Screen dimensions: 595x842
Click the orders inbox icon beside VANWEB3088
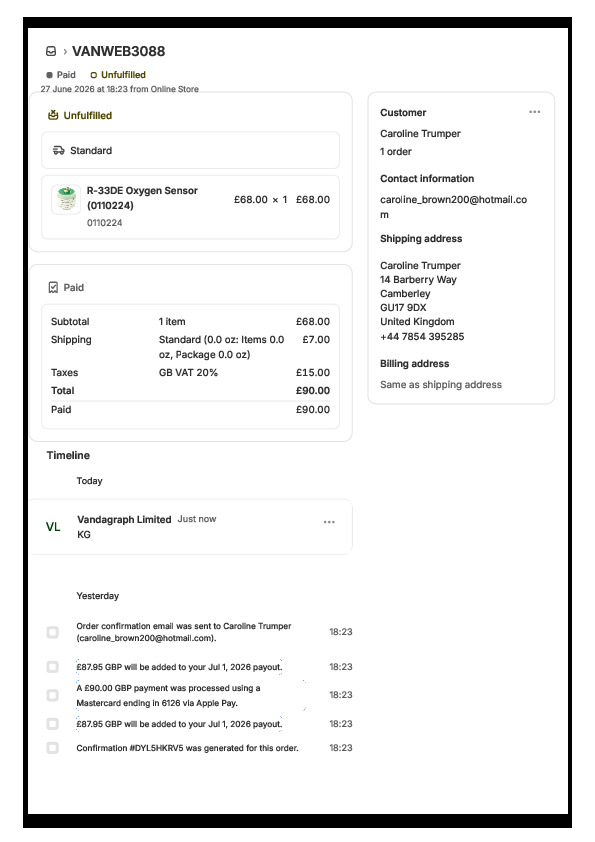[51, 51]
